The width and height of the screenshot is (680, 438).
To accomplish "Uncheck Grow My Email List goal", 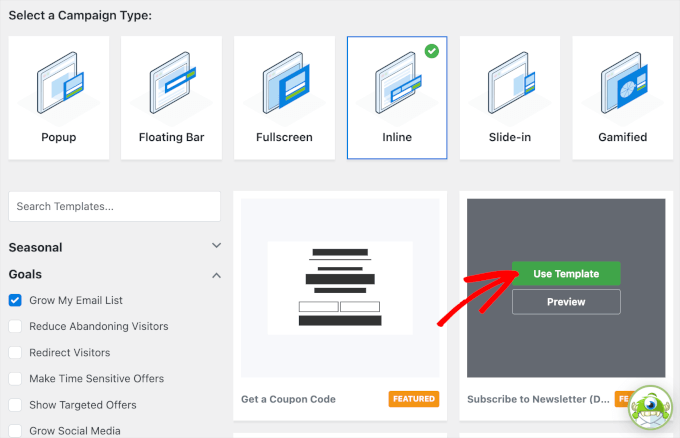I will coord(15,300).
